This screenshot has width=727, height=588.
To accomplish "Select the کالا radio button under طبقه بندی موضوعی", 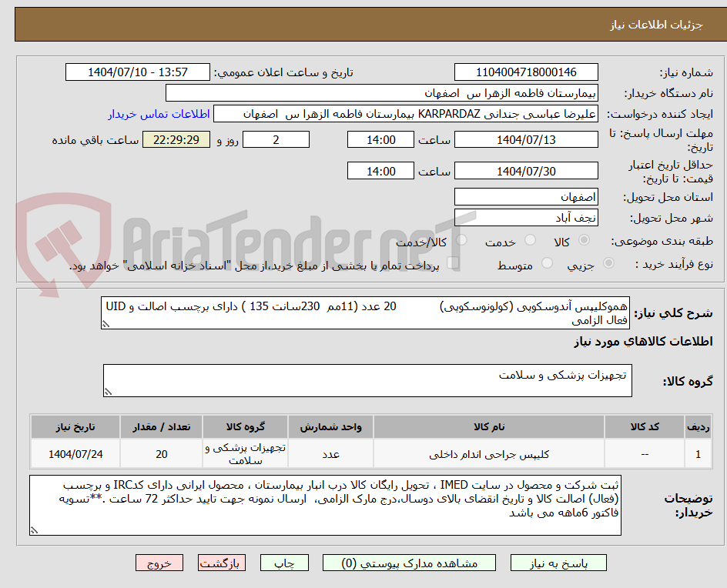I will [x=583, y=240].
